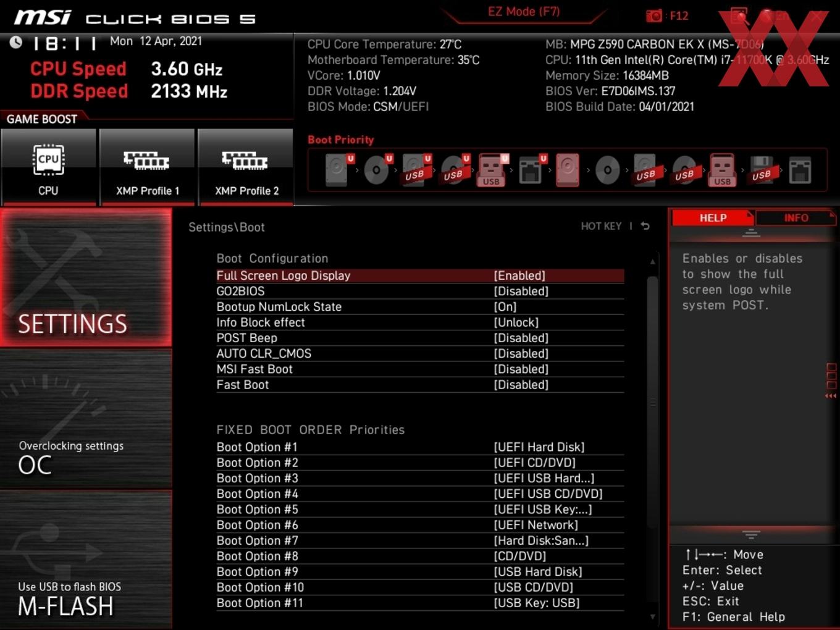Select the UEFI USB key icon with U badge

(492, 170)
